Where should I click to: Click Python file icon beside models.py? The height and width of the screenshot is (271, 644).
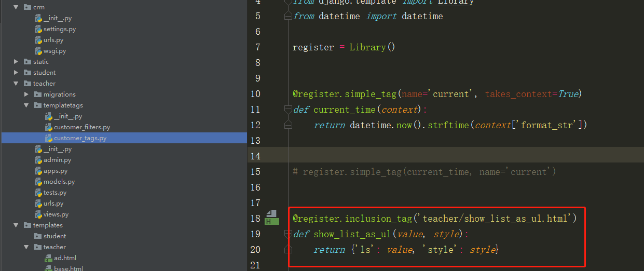coord(38,182)
